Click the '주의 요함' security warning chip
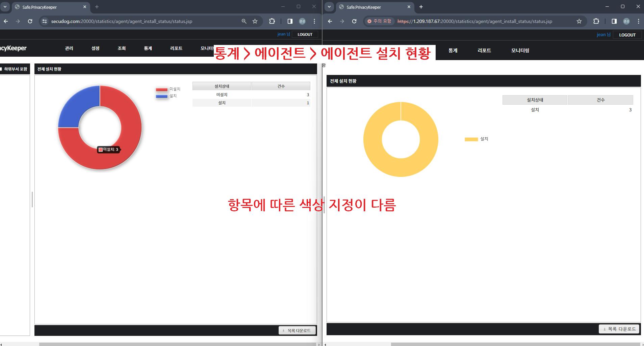Image resolution: width=644 pixels, height=346 pixels. (x=379, y=21)
